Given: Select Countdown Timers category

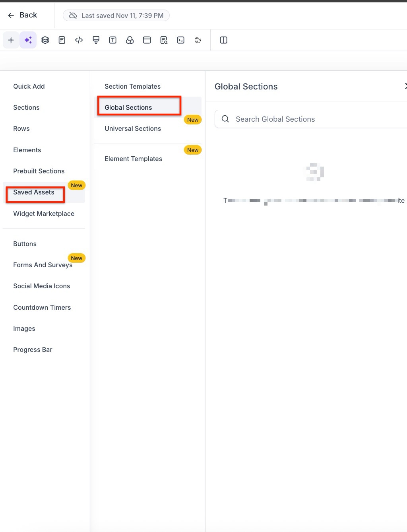Looking at the screenshot, I should pyautogui.click(x=42, y=307).
